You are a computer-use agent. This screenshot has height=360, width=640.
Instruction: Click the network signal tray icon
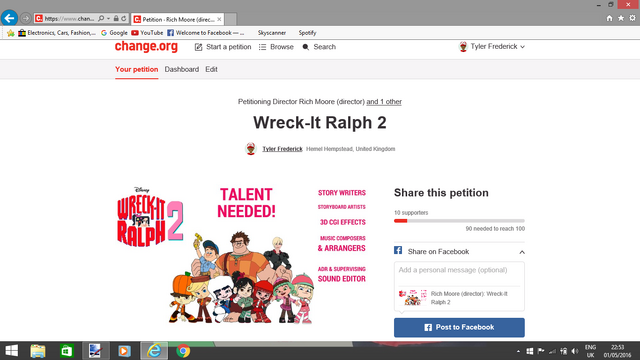(x=552, y=351)
